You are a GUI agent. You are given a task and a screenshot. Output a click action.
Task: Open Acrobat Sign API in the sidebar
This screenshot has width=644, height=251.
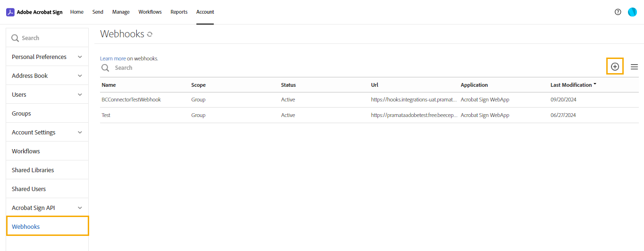tap(47, 208)
